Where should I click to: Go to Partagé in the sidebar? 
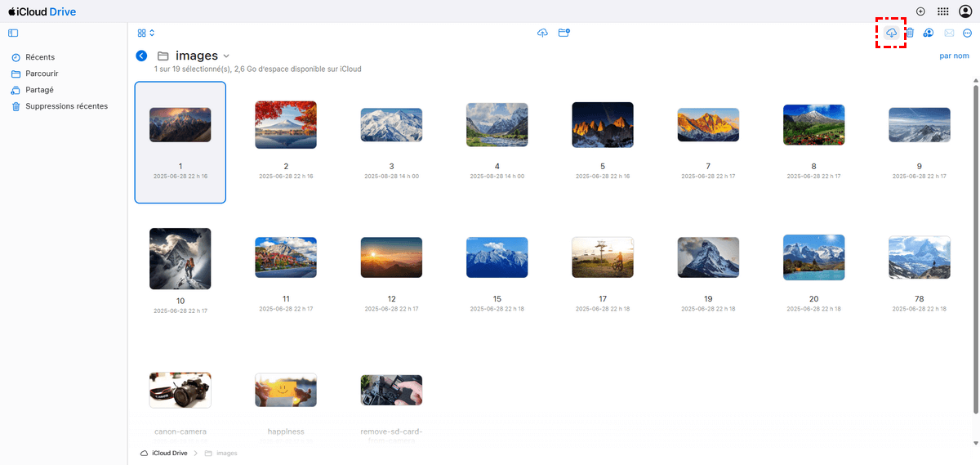pyautogui.click(x=39, y=90)
